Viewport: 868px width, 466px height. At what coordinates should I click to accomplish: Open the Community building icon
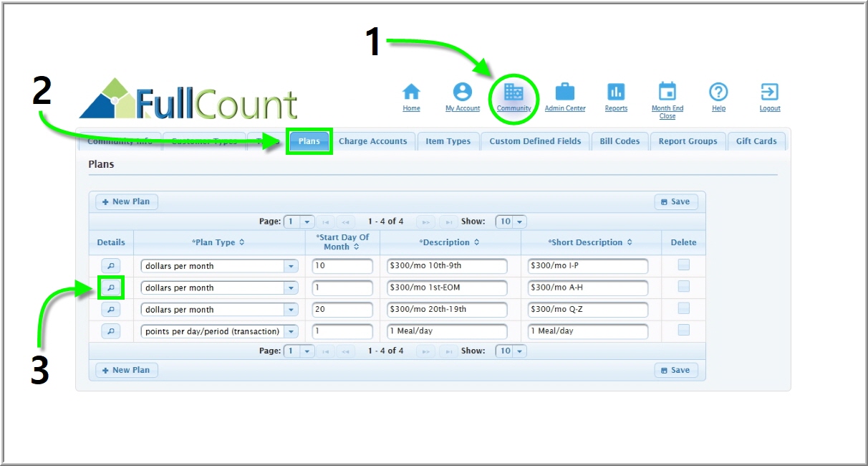[513, 92]
